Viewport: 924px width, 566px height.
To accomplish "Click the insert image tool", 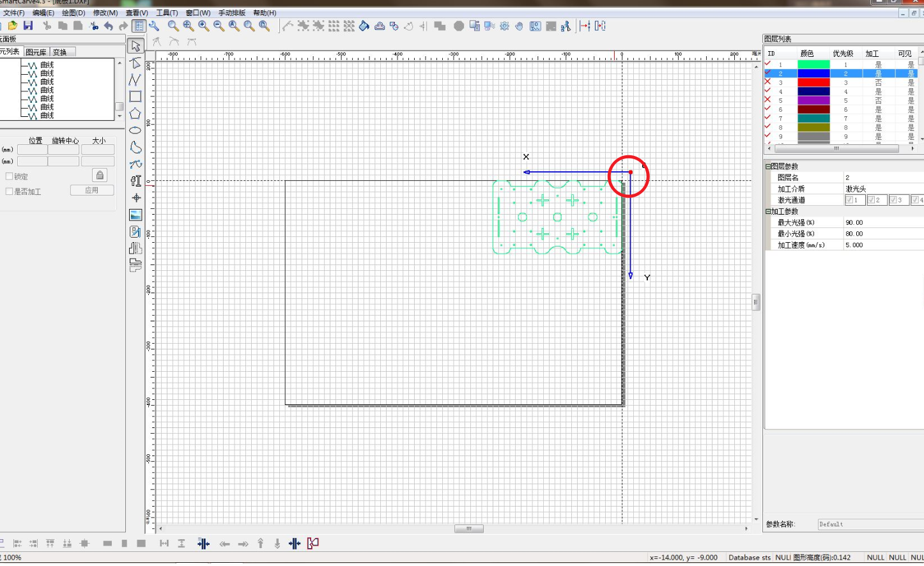I will (x=135, y=215).
